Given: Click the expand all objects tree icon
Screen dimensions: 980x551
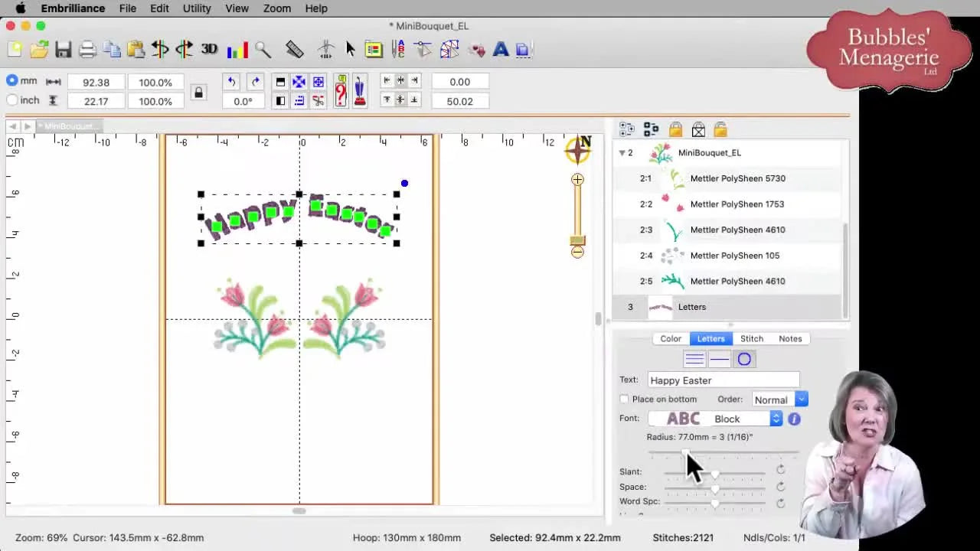Looking at the screenshot, I should point(627,129).
